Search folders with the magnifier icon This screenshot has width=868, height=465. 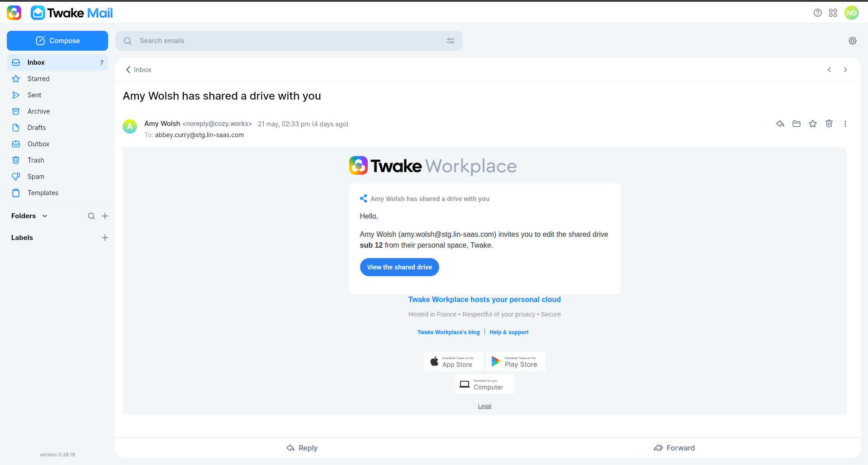[91, 216]
